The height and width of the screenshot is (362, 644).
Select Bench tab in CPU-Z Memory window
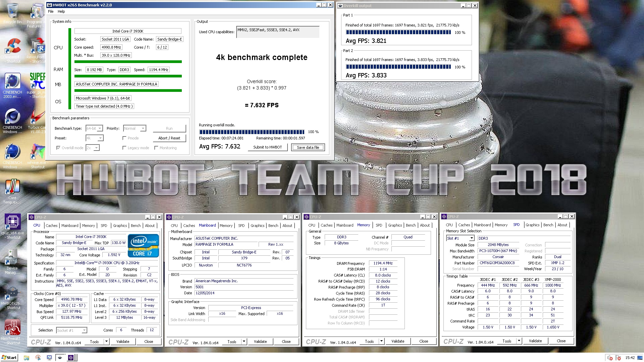click(411, 225)
